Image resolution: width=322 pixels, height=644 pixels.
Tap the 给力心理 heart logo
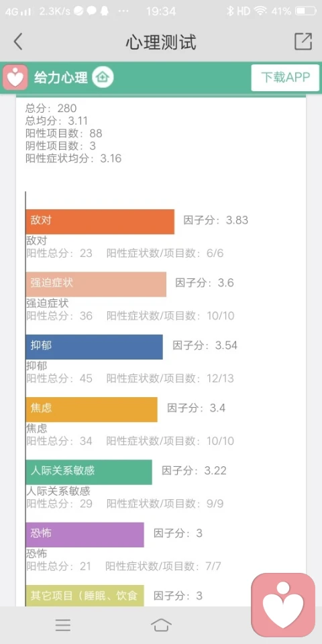15,77
